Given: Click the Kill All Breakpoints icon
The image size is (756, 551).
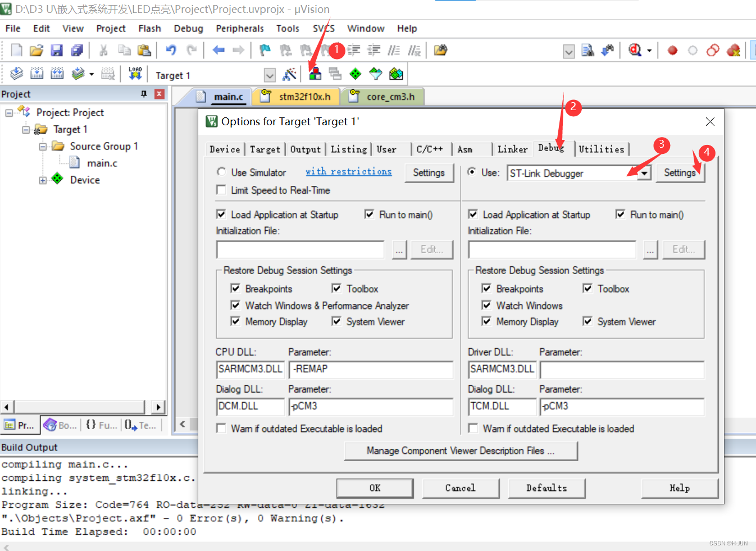Looking at the screenshot, I should 734,51.
